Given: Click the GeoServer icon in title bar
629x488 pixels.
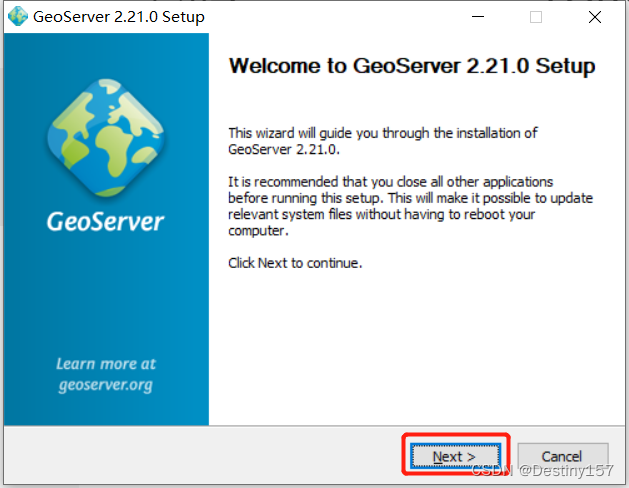Looking at the screenshot, I should pos(18,17).
